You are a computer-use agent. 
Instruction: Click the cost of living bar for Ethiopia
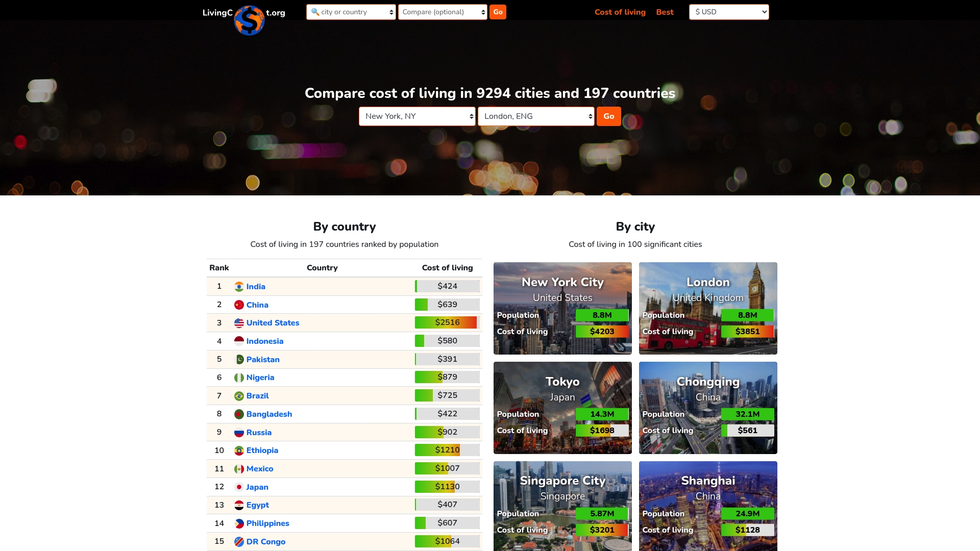tap(447, 450)
